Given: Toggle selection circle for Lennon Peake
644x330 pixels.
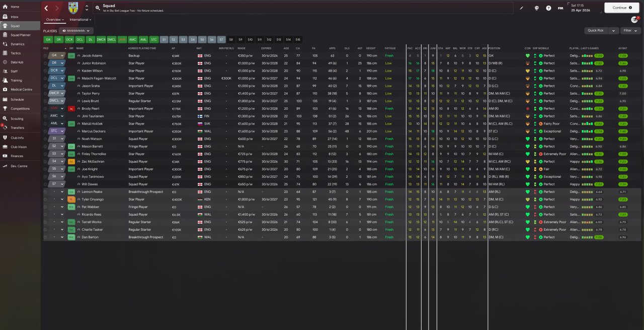Looking at the screenshot, I should tap(45, 192).
